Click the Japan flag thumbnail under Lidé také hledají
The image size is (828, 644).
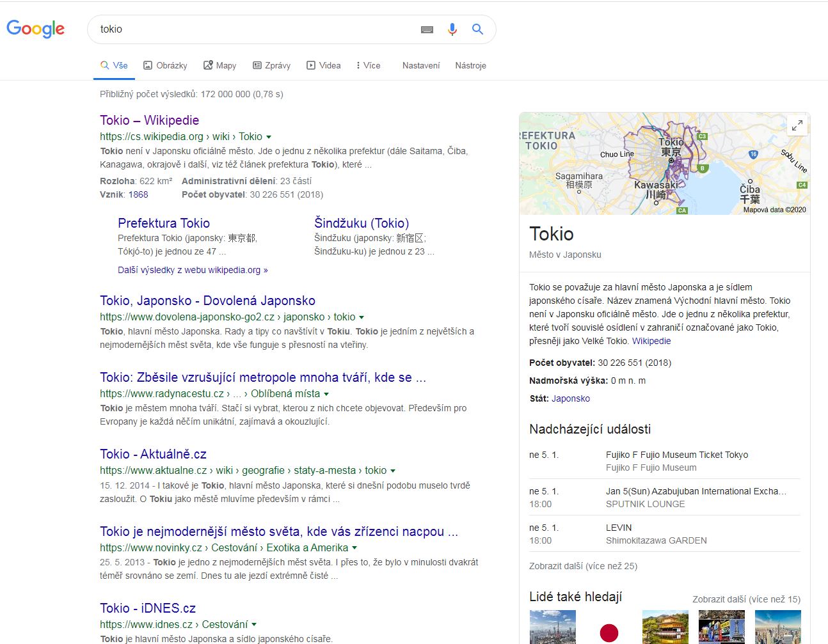609,627
